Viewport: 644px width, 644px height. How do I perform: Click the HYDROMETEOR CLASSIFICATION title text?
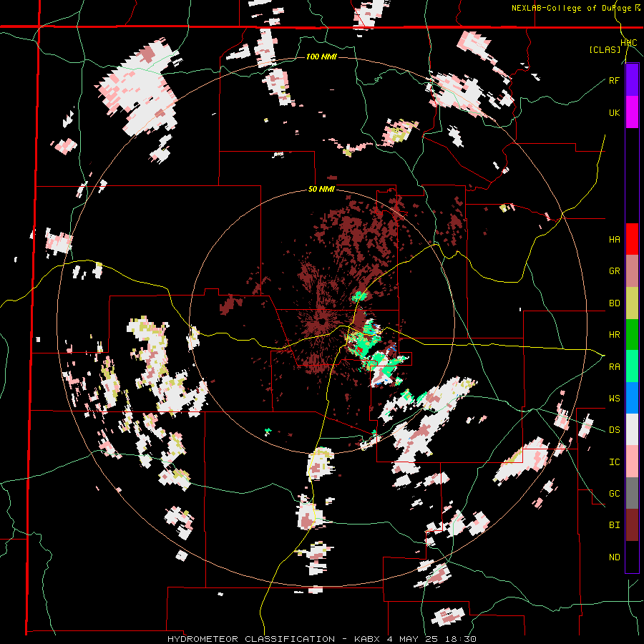coord(251,639)
